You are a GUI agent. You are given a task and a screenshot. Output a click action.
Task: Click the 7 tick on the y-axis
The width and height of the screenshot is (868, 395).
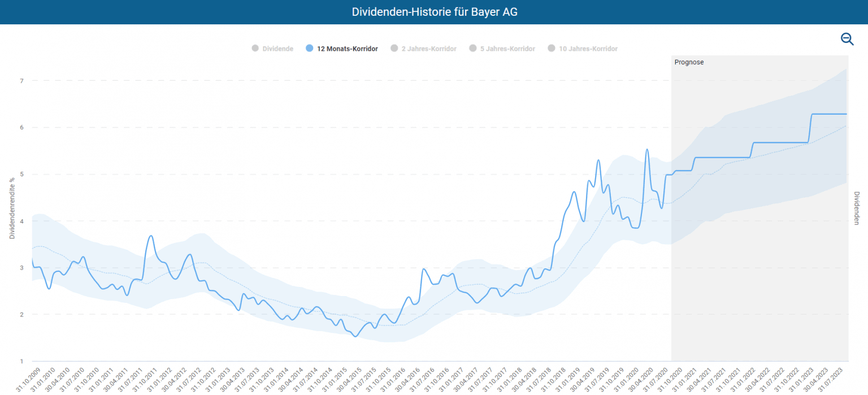(x=21, y=81)
